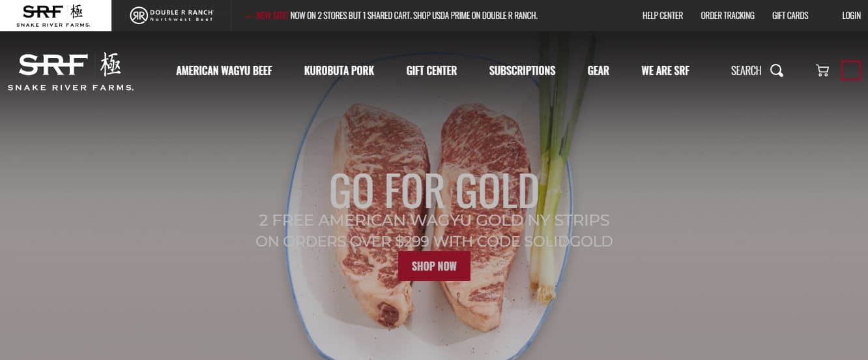Switch to the Double R Ranch store logo
This screenshot has width=868, height=360.
(x=171, y=16)
